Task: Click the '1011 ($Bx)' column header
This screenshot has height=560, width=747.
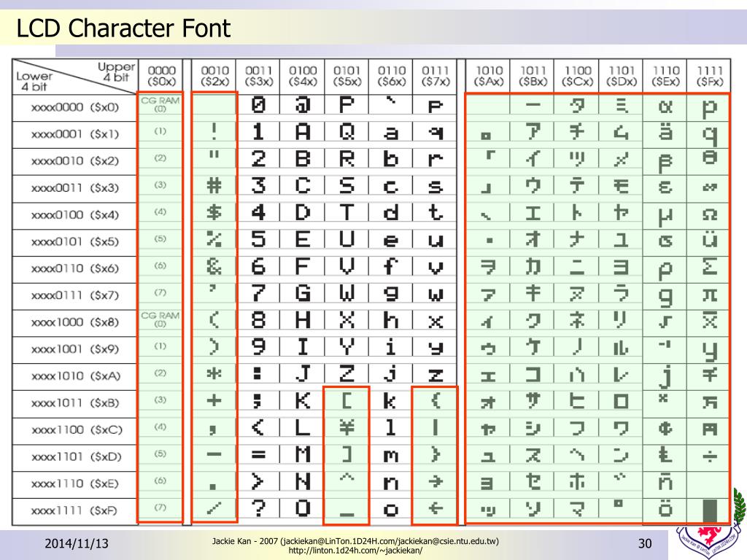Action: [x=533, y=76]
